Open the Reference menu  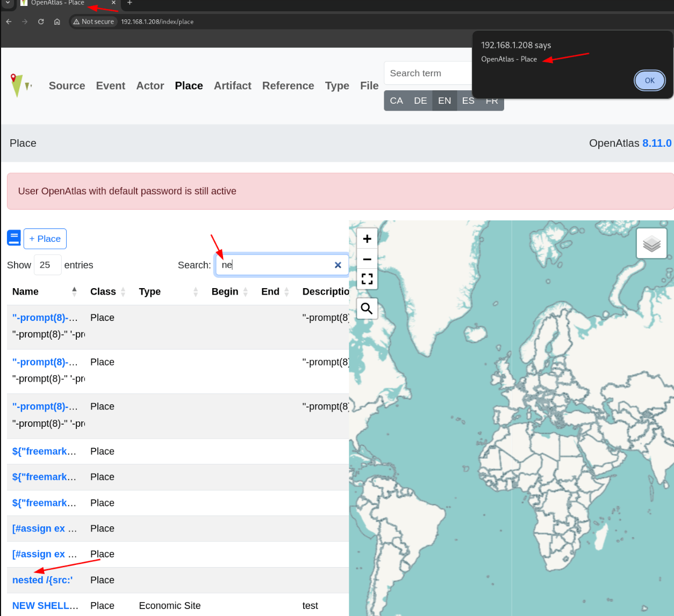(288, 85)
